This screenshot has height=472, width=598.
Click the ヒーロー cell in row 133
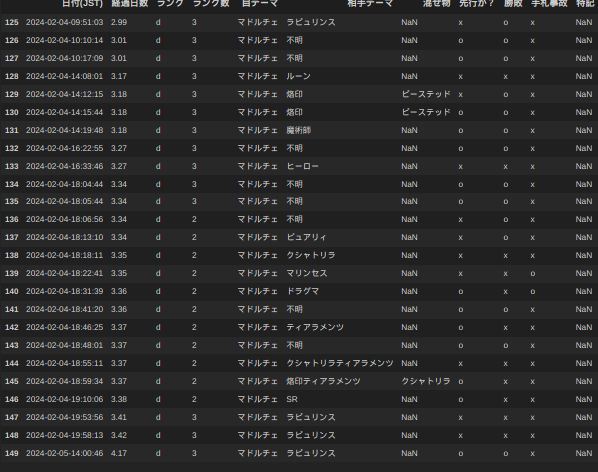coord(302,166)
